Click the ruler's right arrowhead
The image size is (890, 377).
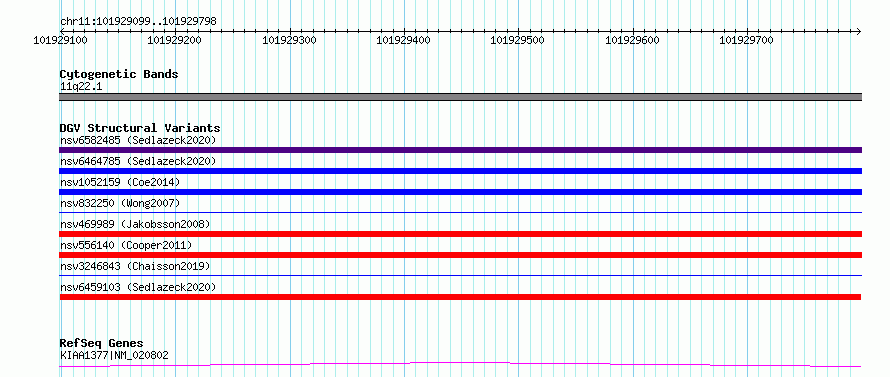coord(858,31)
